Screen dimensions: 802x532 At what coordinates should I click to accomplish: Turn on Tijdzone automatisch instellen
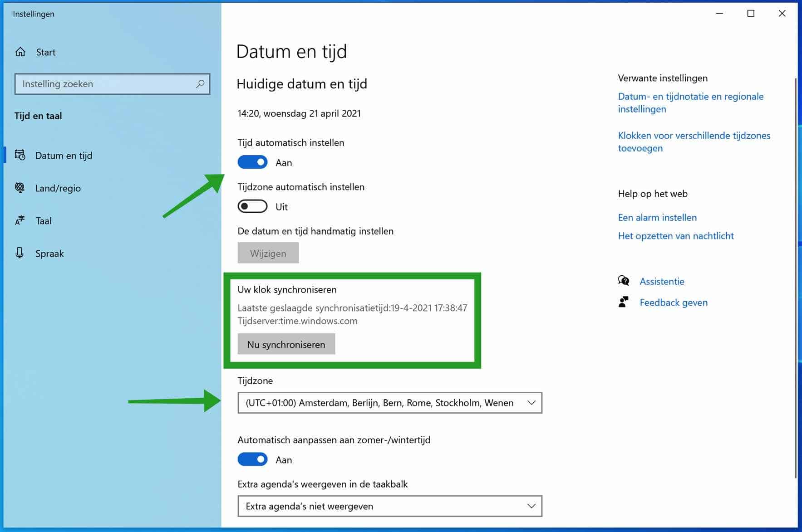(x=252, y=207)
